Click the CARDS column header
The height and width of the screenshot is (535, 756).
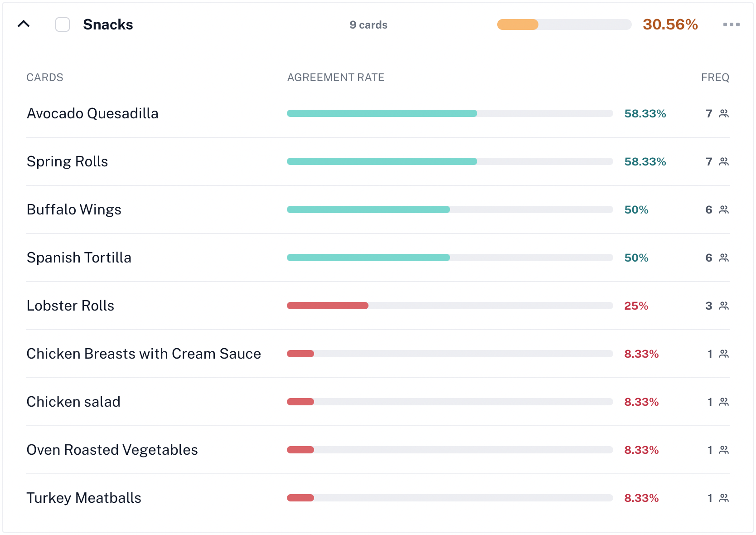coord(45,78)
